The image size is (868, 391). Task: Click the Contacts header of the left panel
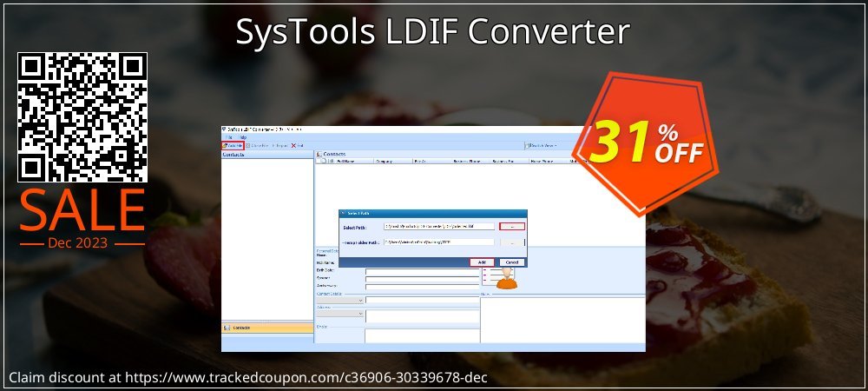[x=267, y=155]
